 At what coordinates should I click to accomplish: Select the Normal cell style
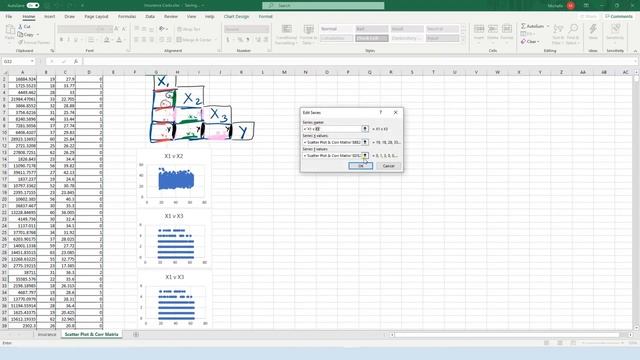click(x=336, y=29)
